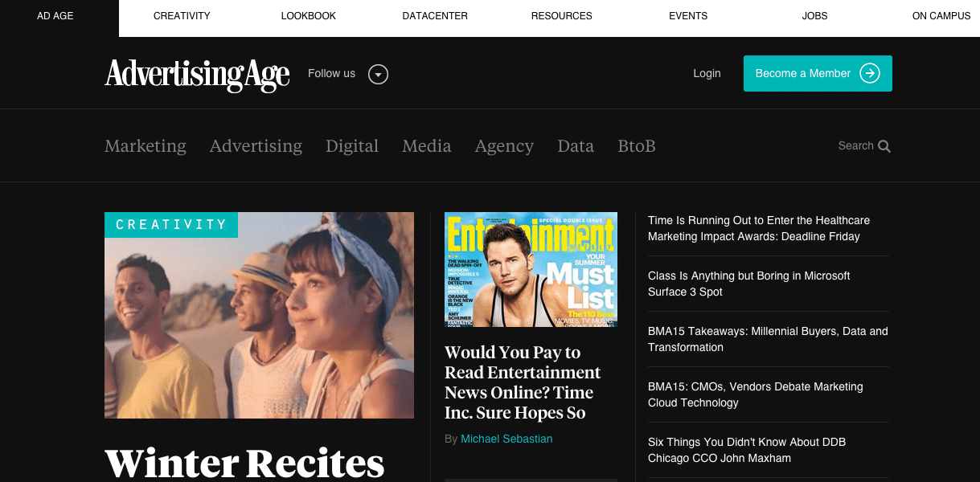Image resolution: width=980 pixels, height=482 pixels.
Task: Open the EVENTS tab
Action: pos(688,16)
